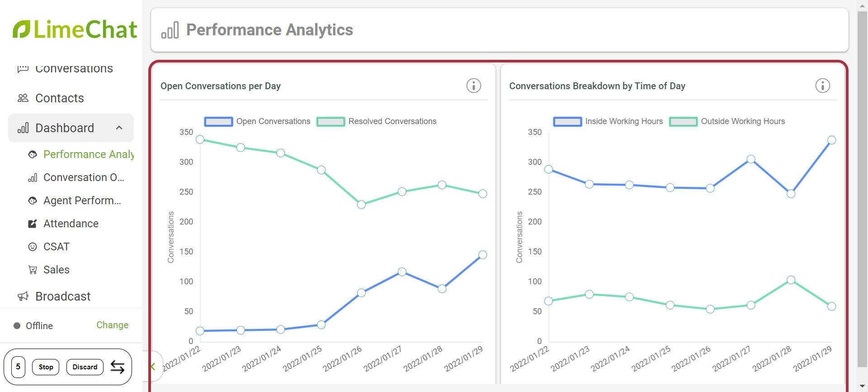Click the Performance Analytics header icon

(x=170, y=30)
